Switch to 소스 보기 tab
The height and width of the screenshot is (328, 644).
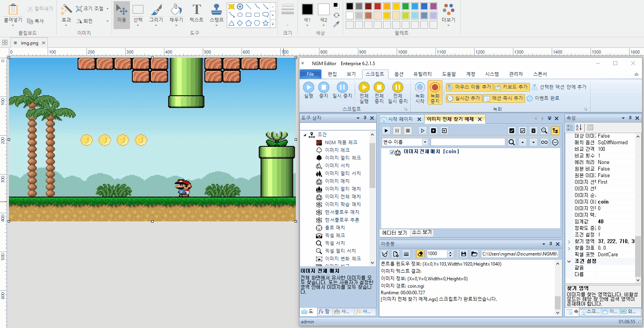[x=422, y=232]
